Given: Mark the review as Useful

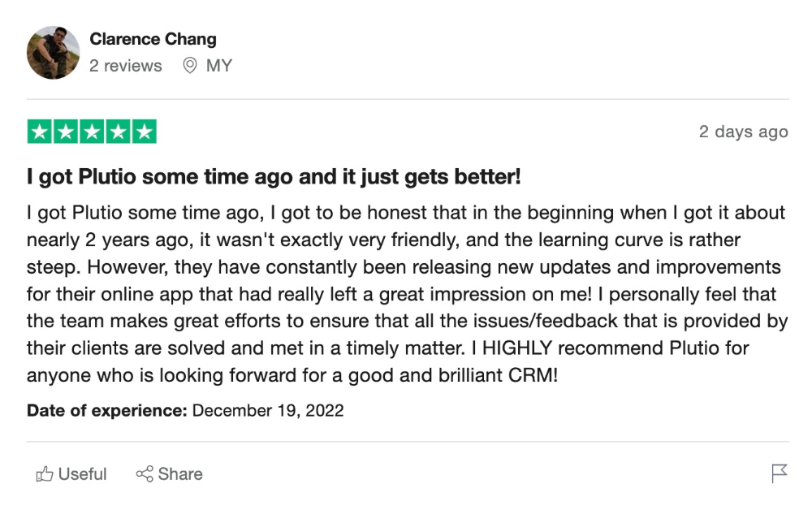Looking at the screenshot, I should (71, 473).
